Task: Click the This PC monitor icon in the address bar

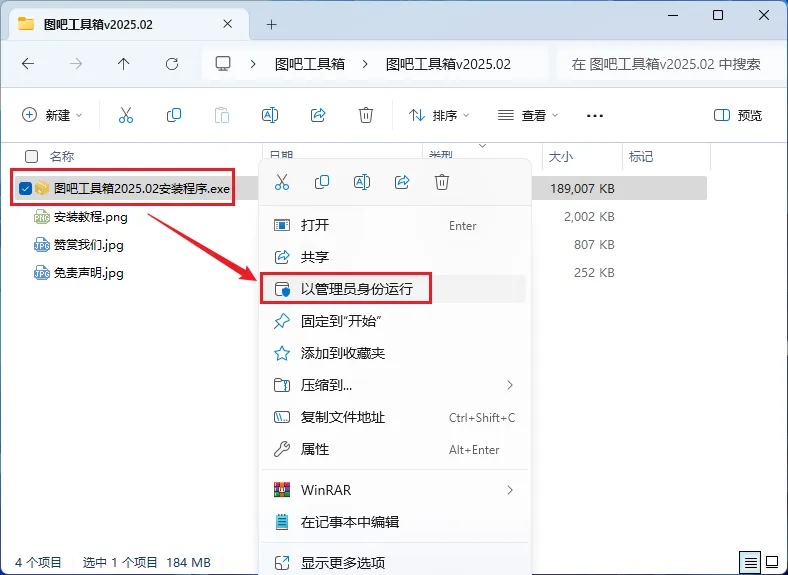Action: [223, 64]
